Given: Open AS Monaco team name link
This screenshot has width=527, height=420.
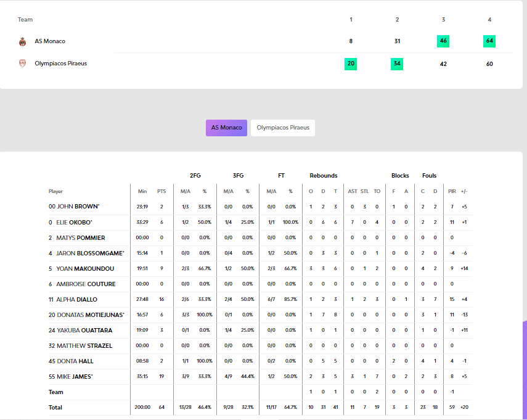Looking at the screenshot, I should click(x=50, y=41).
